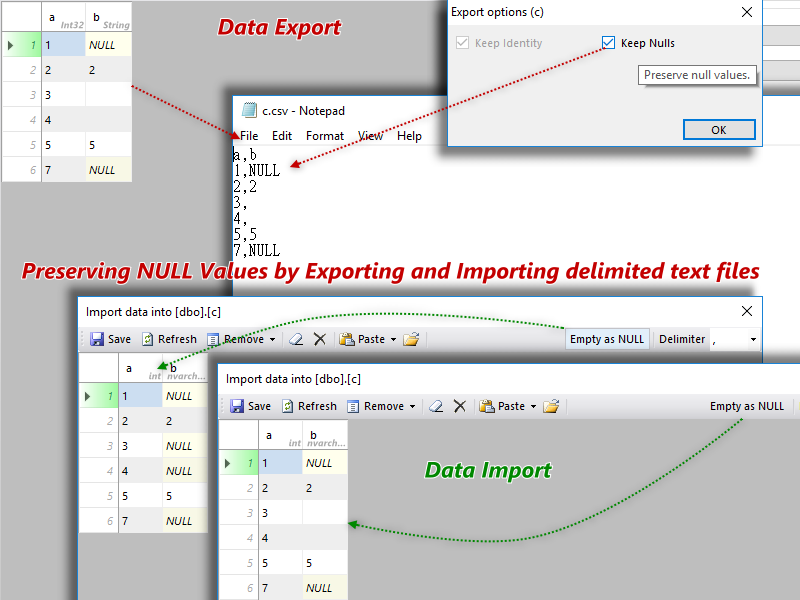
Task: Select row 5 header in back import grid
Action: pyautogui.click(x=99, y=496)
